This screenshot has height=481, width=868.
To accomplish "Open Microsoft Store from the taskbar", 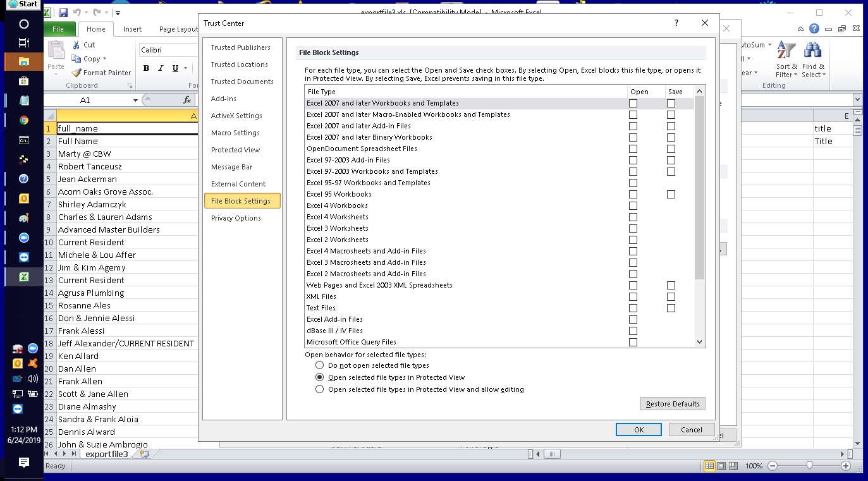I will click(24, 81).
